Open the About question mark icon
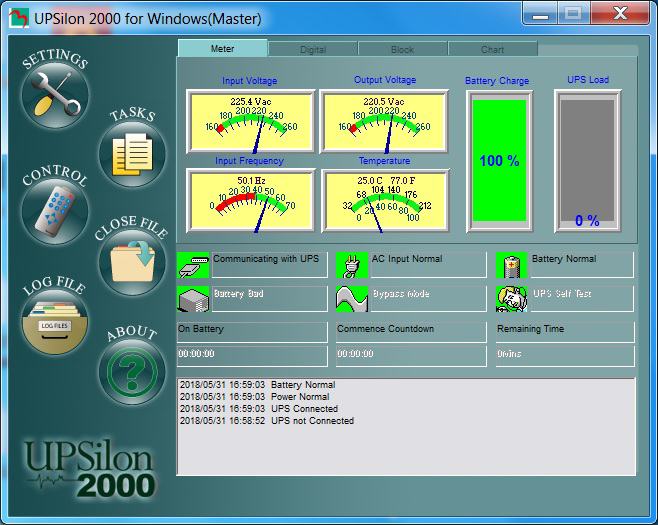The width and height of the screenshot is (658, 525). pos(132,372)
